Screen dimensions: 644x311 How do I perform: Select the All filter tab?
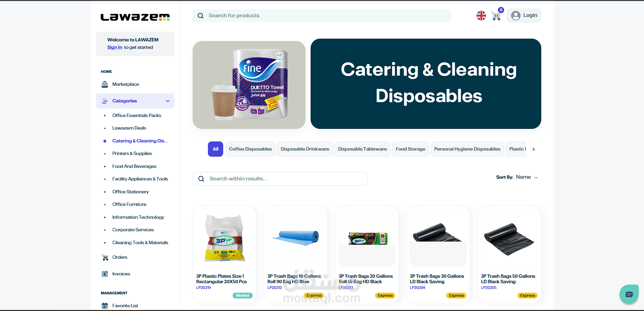pos(215,149)
